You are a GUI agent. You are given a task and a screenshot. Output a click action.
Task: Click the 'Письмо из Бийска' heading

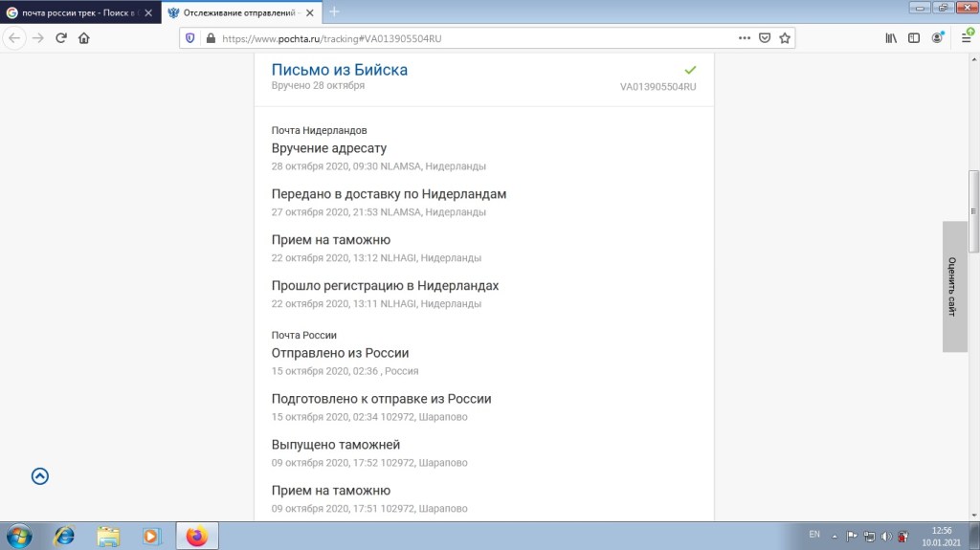(340, 70)
